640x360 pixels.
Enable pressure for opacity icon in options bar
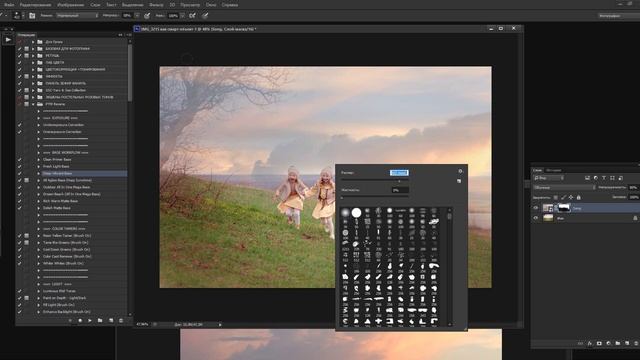(147, 16)
